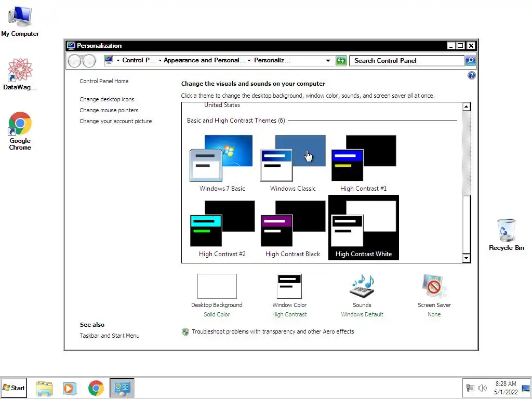
Task: Click the Show desktop tray icon
Action: click(526, 388)
